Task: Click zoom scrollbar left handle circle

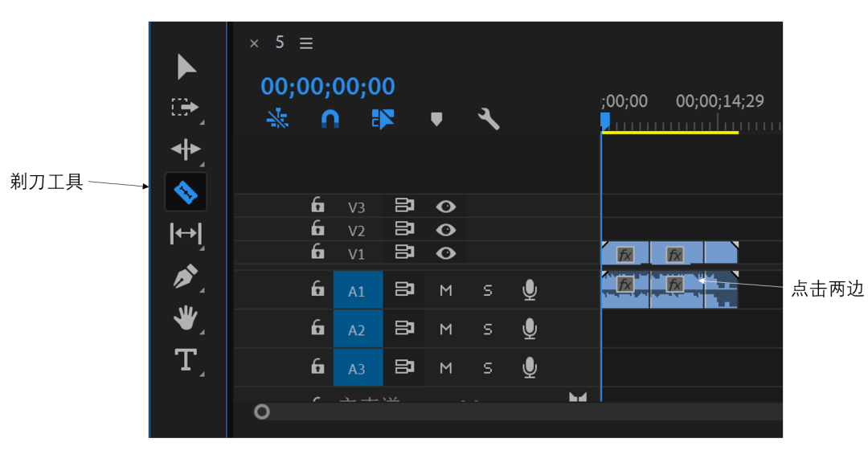Action: [262, 412]
